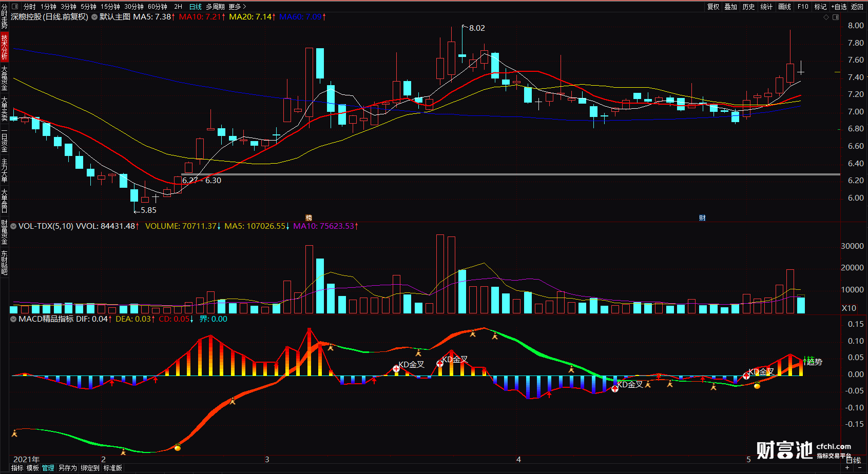Open F10 company information
Image resolution: width=868 pixels, height=474 pixels.
point(803,7)
